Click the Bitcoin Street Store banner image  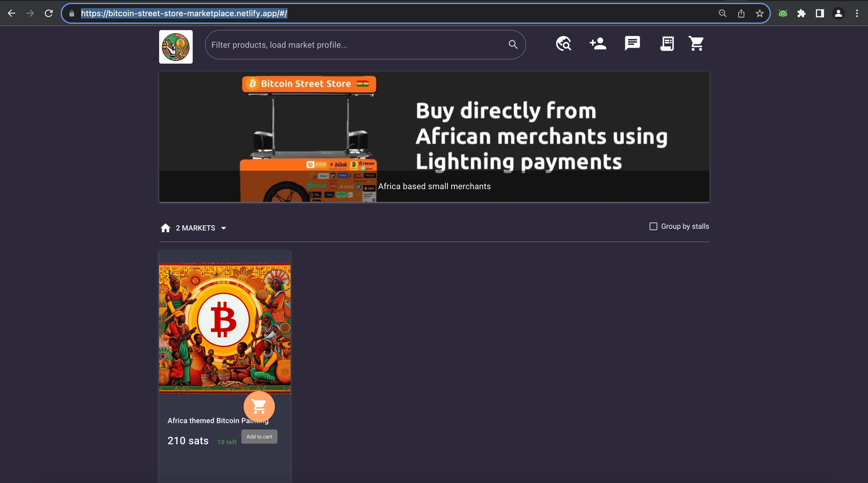click(x=434, y=137)
